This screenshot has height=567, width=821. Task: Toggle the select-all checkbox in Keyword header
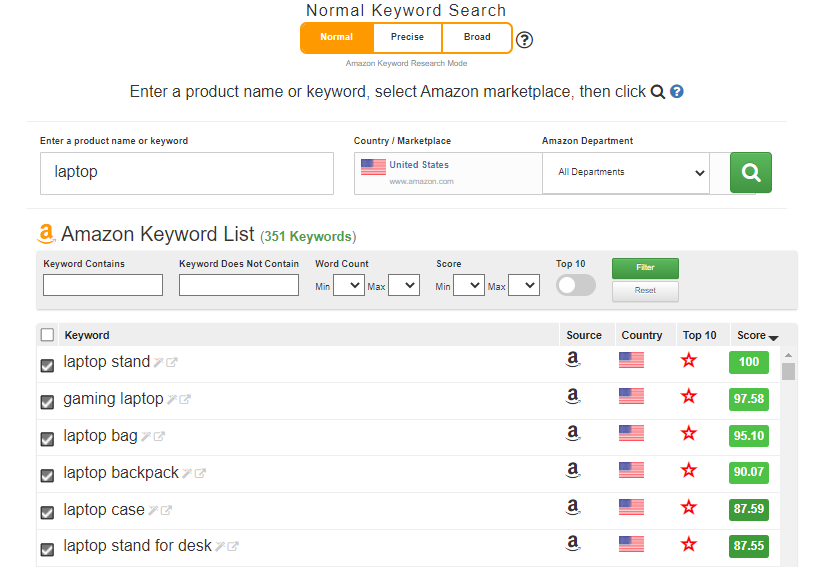(x=47, y=335)
